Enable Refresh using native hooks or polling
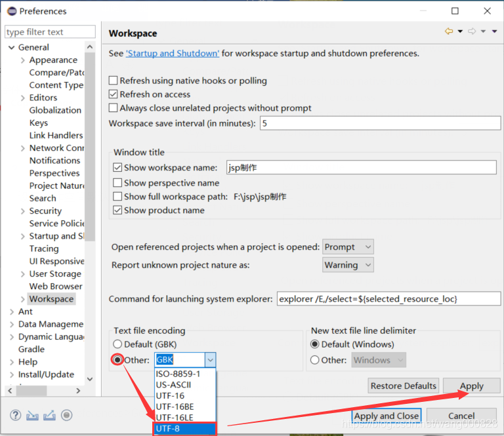 click(x=113, y=80)
